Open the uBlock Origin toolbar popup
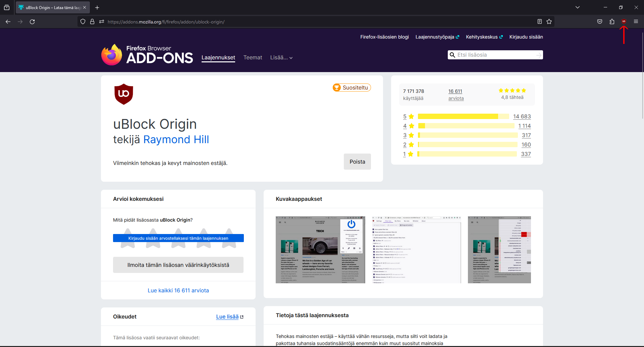This screenshot has width=644, height=347. 624,21
